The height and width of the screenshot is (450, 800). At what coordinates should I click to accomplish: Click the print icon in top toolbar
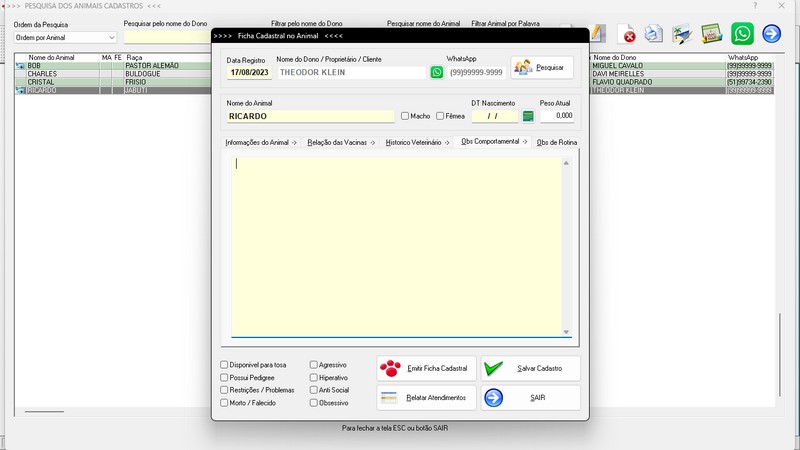click(x=654, y=34)
